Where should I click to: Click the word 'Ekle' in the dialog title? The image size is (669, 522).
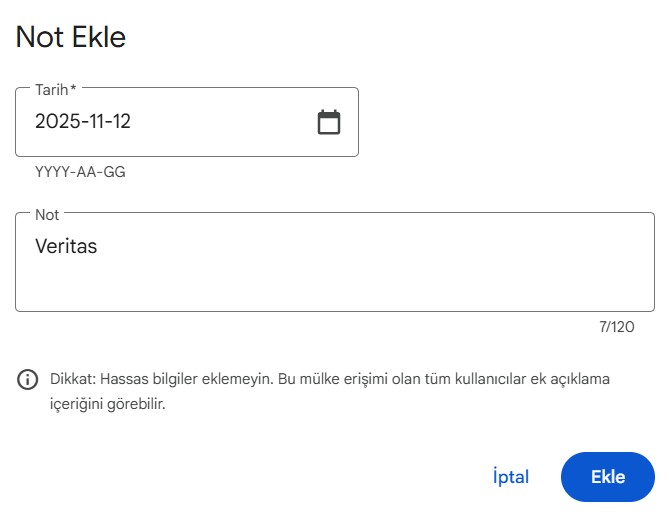pos(98,38)
